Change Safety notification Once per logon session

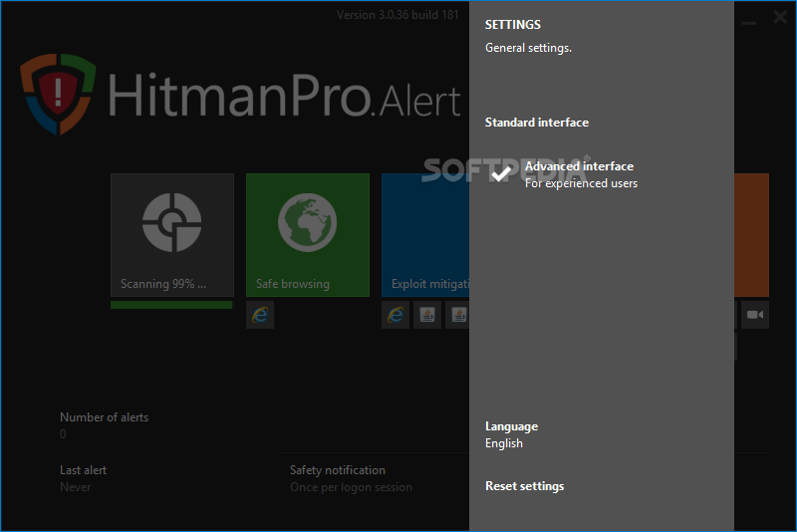(x=351, y=478)
